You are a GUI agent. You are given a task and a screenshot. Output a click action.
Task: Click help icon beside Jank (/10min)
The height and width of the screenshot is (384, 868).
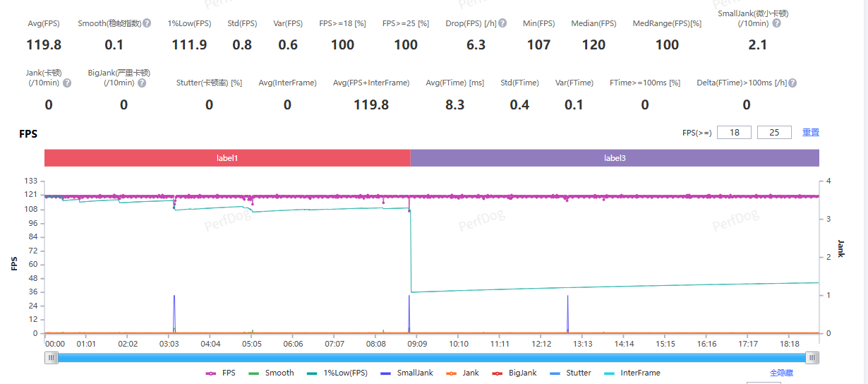tap(67, 83)
